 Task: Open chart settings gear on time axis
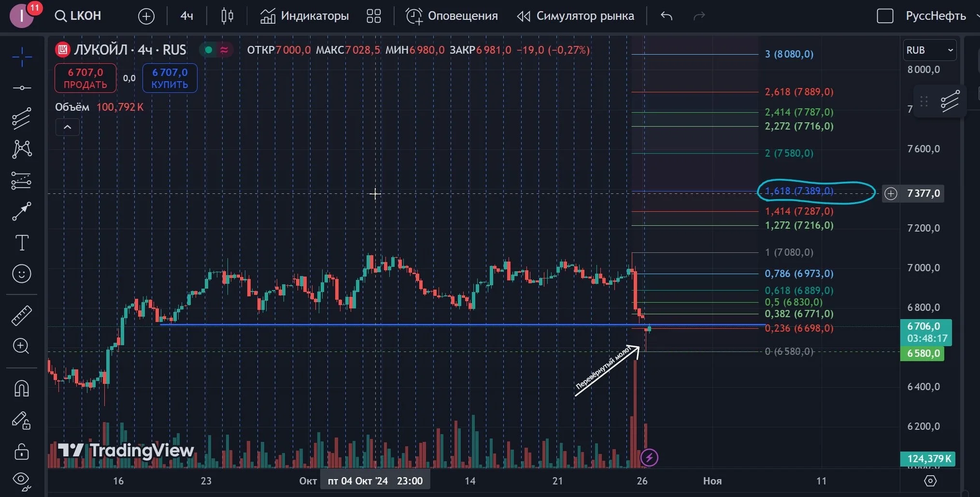tap(930, 481)
